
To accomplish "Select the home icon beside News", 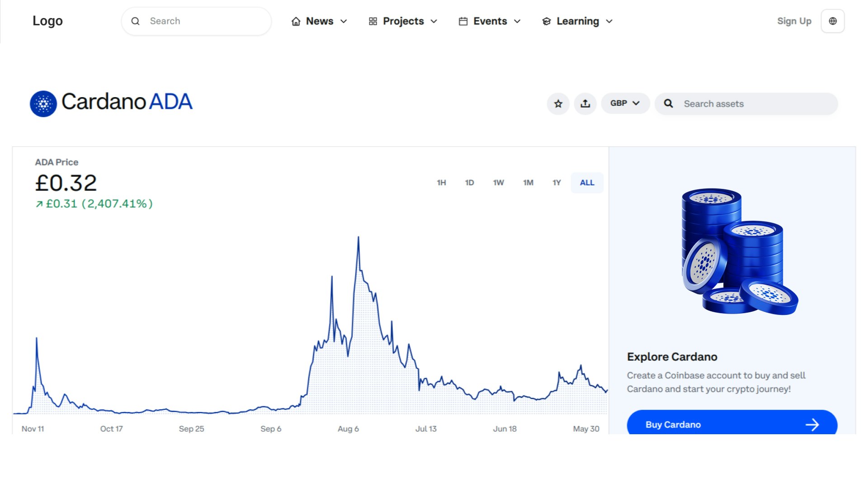I will coord(296,21).
